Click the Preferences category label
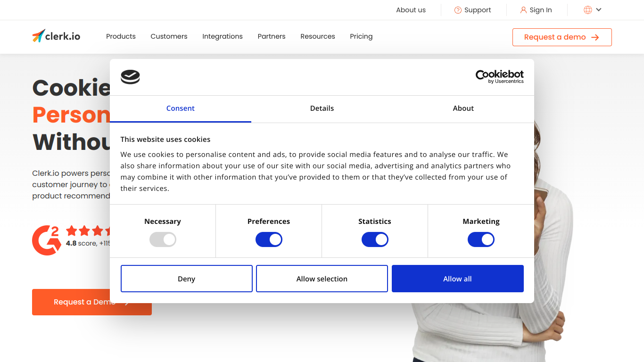 (x=269, y=222)
